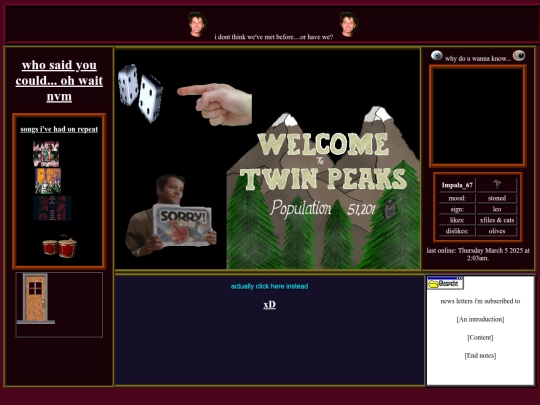This screenshot has height=405, width=540.
Task: Select the first album cover under songs on repeat
Action: (x=46, y=154)
